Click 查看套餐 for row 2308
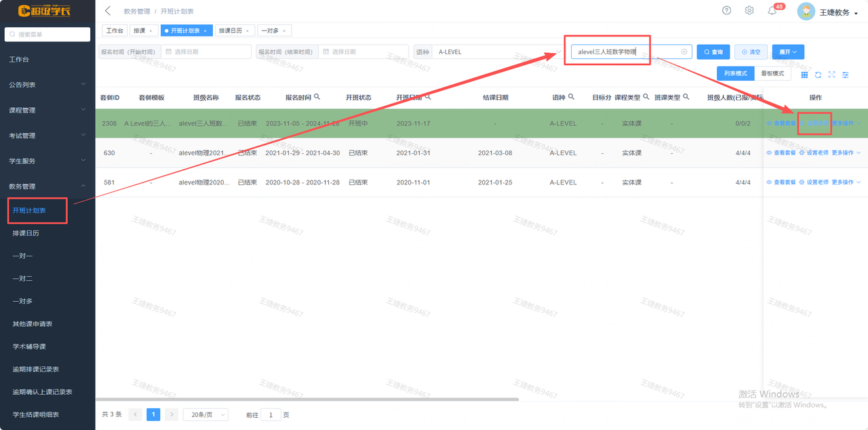Viewport: 868px width, 430px height. (781, 123)
